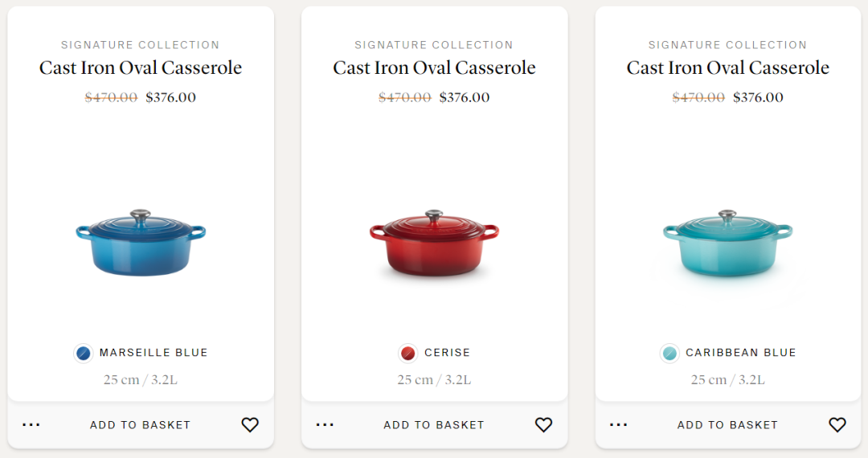View the Marseille Blue casserole image
This screenshot has width=868, height=458.
pyautogui.click(x=141, y=243)
